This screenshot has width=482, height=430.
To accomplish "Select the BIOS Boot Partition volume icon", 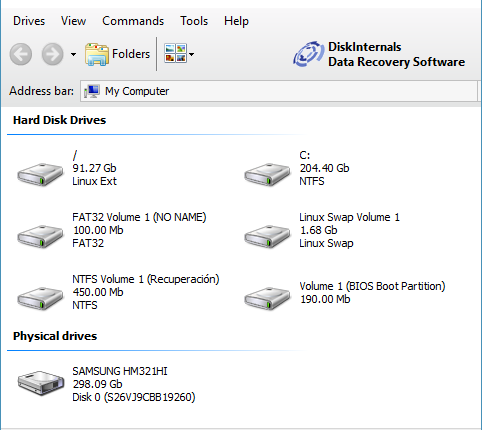I will coord(267,298).
